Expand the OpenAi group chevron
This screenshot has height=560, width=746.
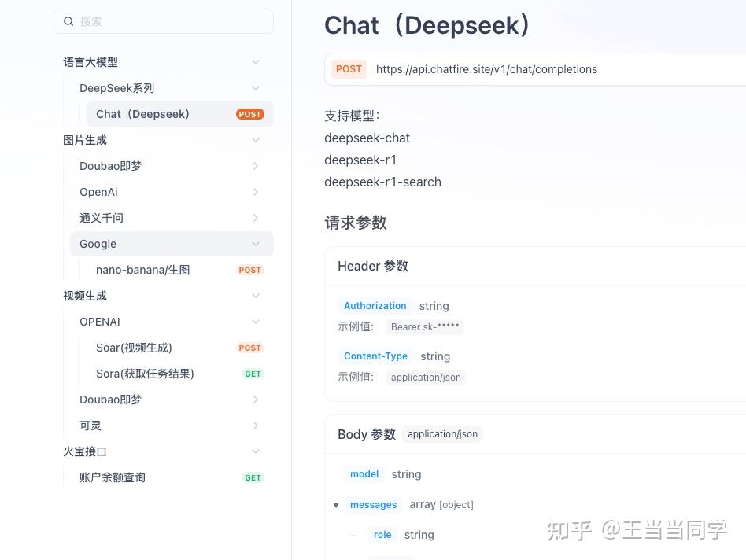coord(256,192)
